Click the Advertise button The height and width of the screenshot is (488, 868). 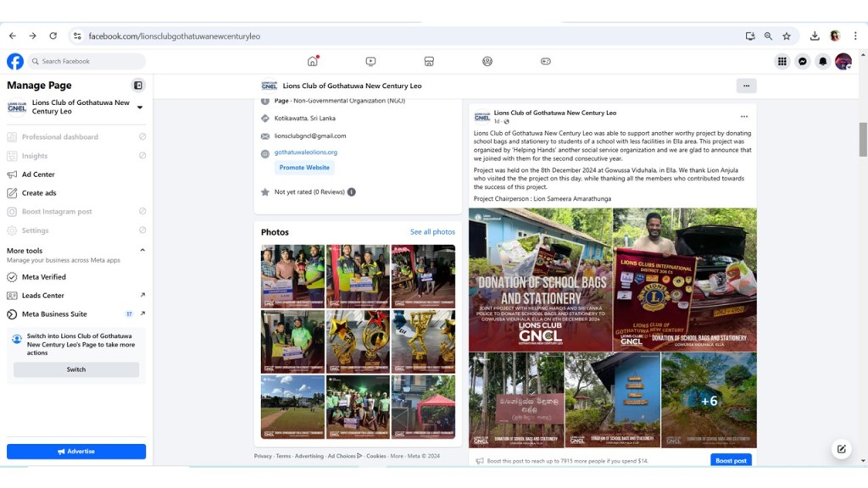click(76, 452)
